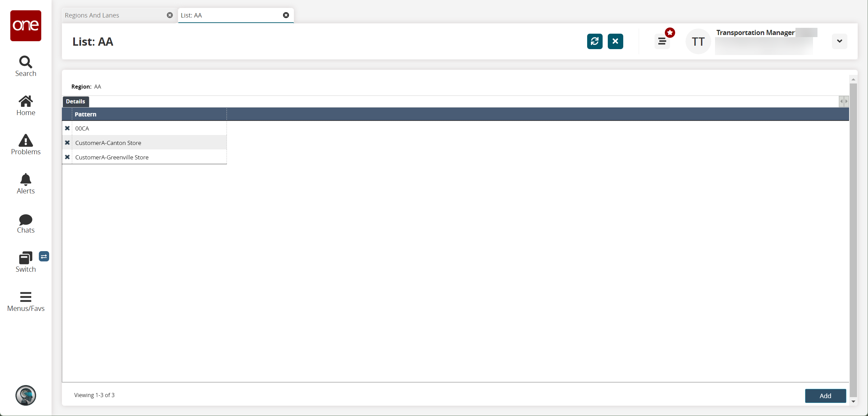This screenshot has height=416, width=868.
Task: Click the Search sidebar icon
Action: coord(25,66)
